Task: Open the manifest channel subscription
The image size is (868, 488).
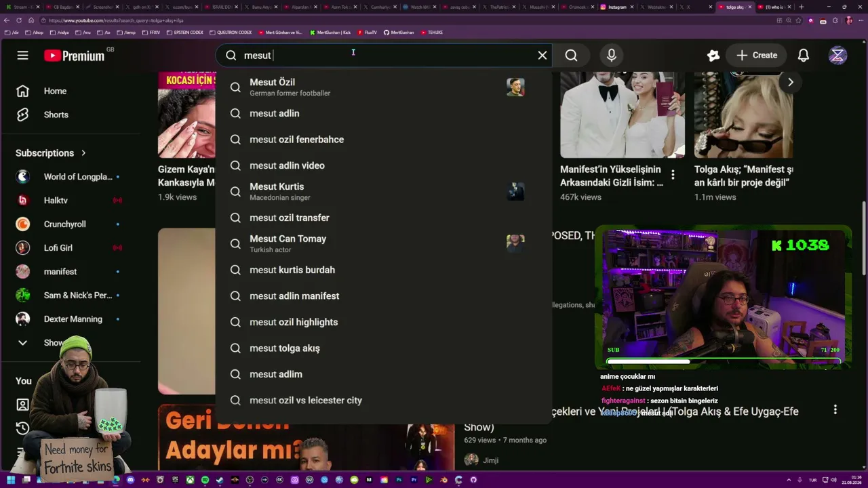Action: coord(68,272)
